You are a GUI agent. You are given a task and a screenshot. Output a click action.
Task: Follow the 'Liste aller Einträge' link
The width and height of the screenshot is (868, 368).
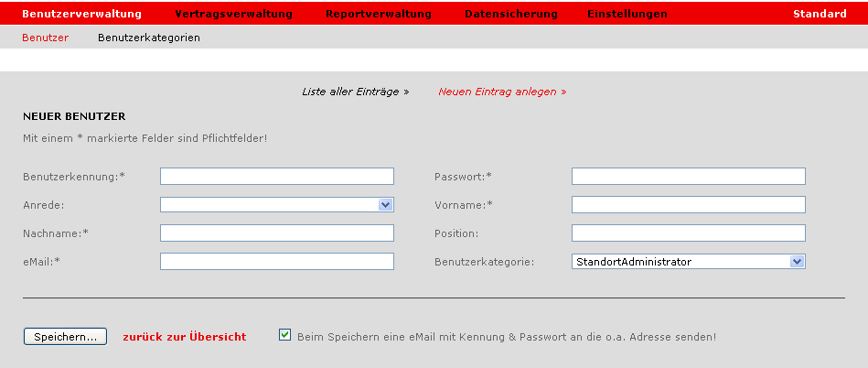(x=356, y=92)
